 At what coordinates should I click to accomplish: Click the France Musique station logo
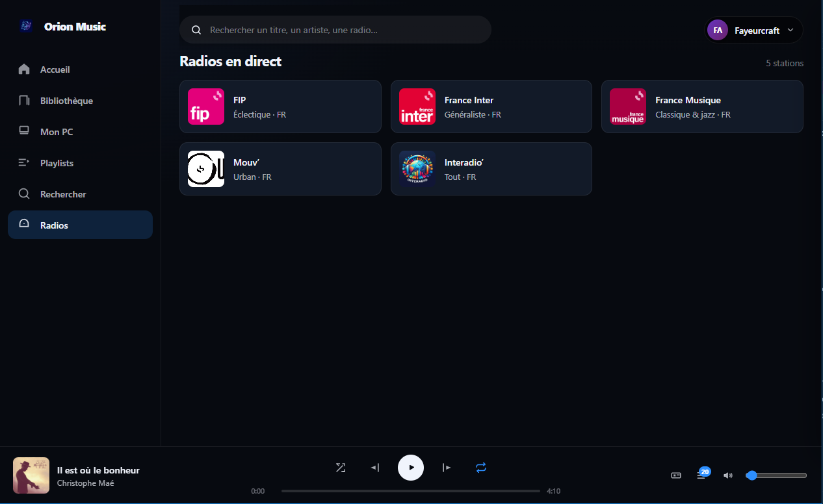coord(628,107)
